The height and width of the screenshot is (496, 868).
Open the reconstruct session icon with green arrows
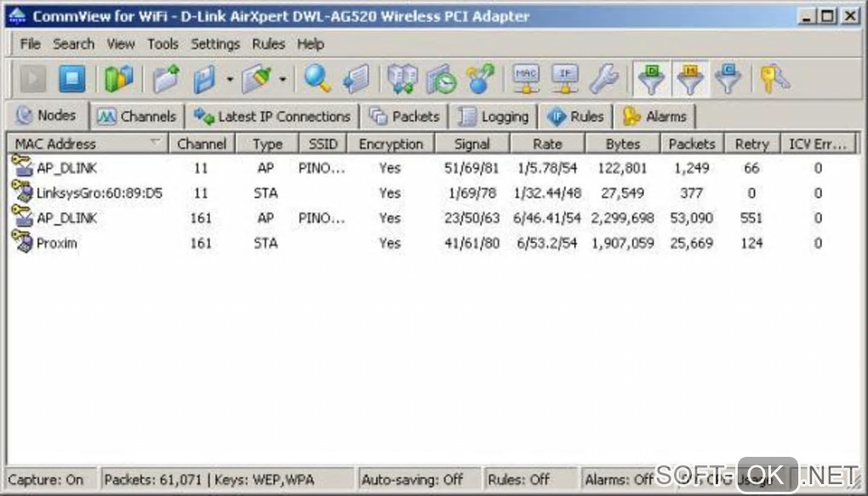click(403, 79)
